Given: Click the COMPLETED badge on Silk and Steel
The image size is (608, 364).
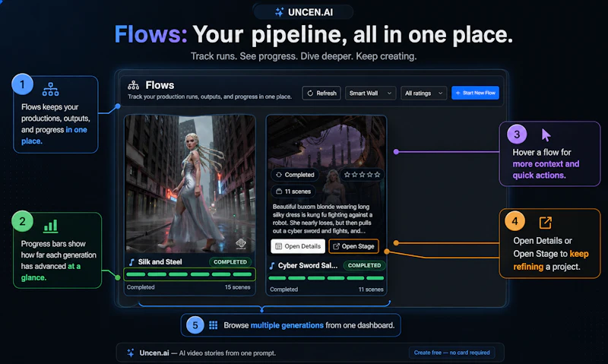Looking at the screenshot, I should coord(230,262).
